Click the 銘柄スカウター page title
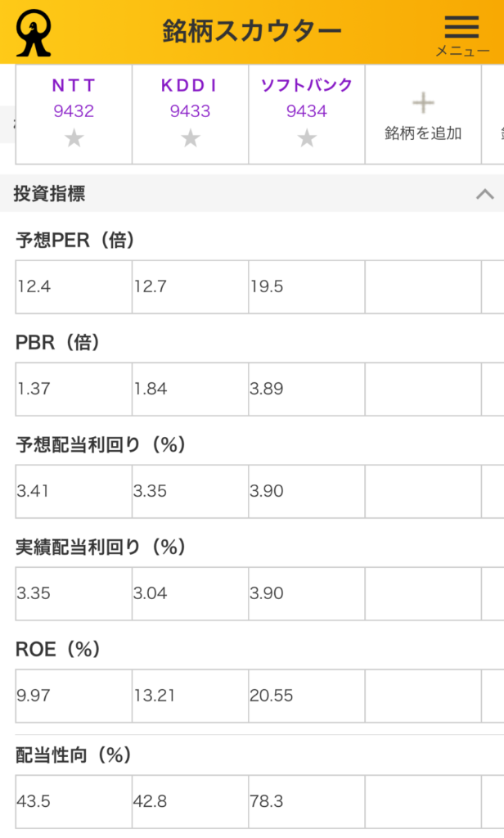The height and width of the screenshot is (838, 504). tap(252, 31)
